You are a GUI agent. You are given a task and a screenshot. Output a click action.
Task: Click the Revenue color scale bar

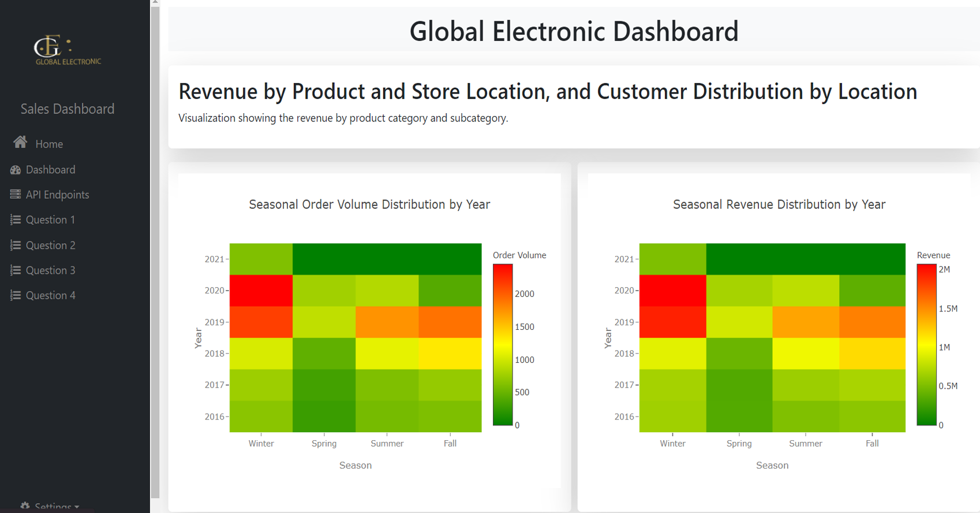[x=926, y=345]
